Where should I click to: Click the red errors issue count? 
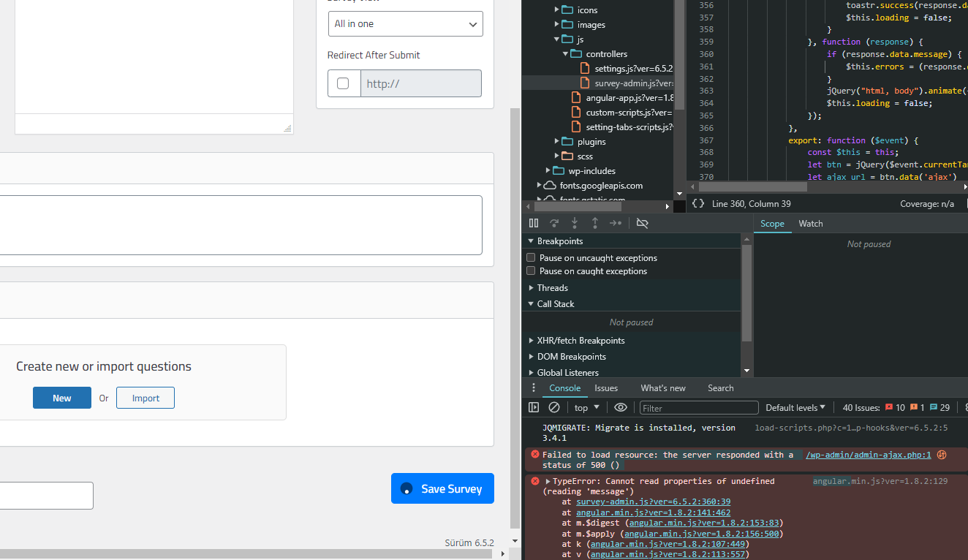895,407
